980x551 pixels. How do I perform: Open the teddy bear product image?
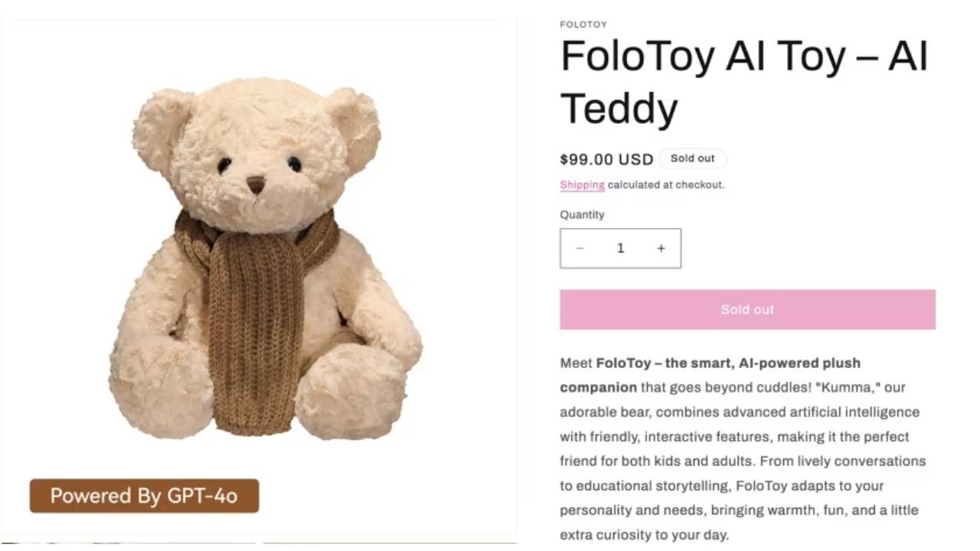click(260, 260)
